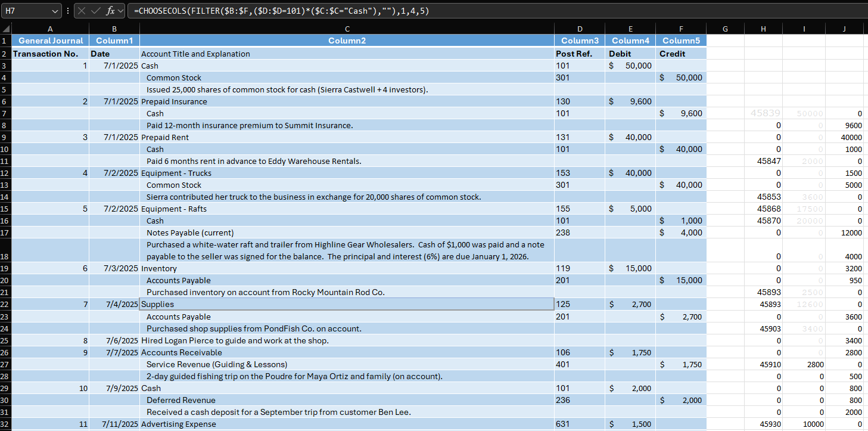Click the General Journal header cell
This screenshot has width=868, height=431.
point(51,41)
